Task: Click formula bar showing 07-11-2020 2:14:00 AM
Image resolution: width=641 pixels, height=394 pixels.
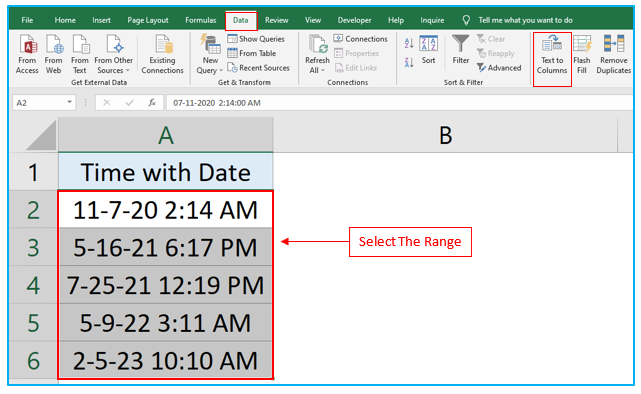Action: pos(399,103)
